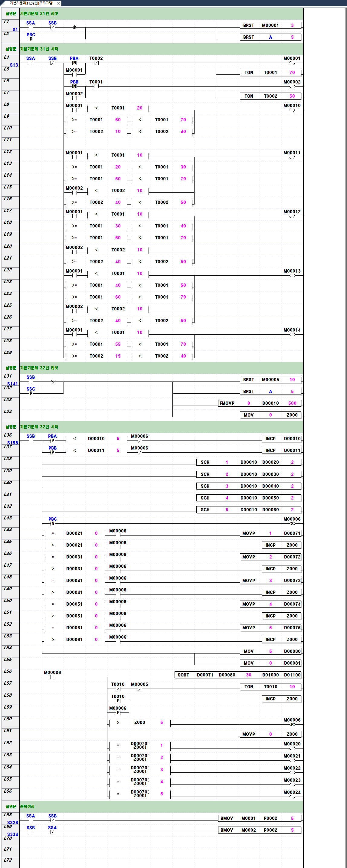
Task: Select the M00010 output coil
Action: 292,110
